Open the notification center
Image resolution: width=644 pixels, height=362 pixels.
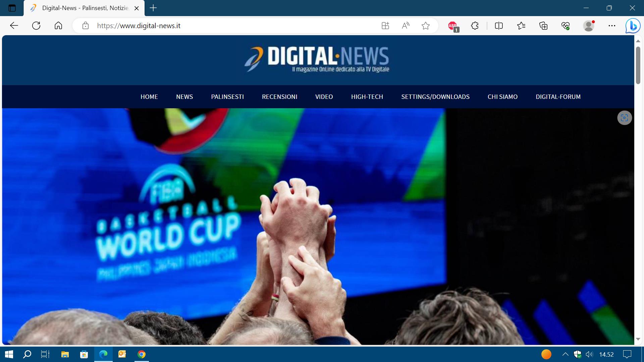point(627,354)
